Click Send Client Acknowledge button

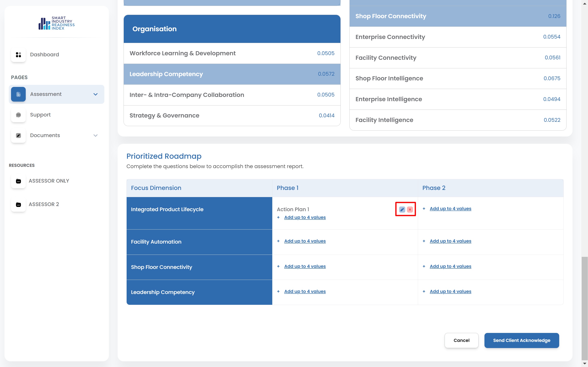[521, 340]
